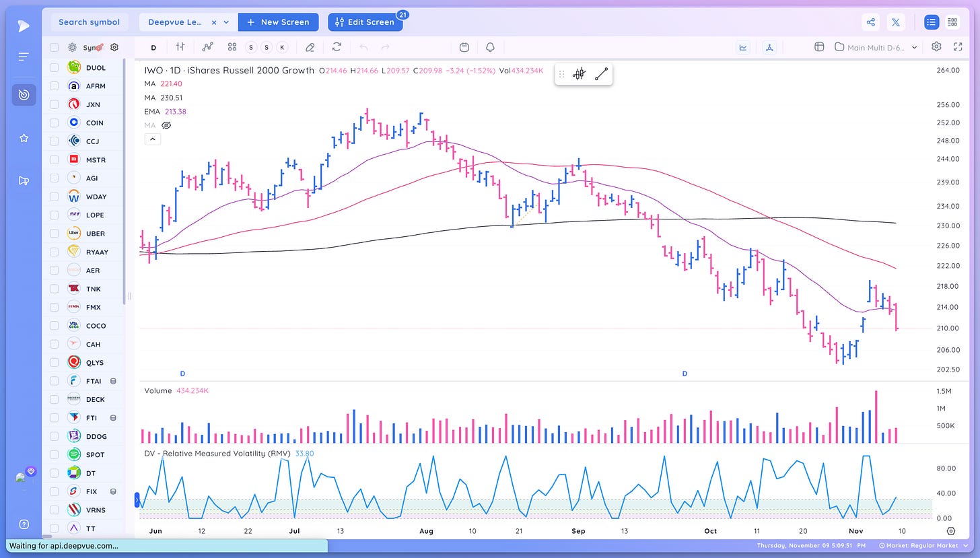This screenshot has width=980, height=558.
Task: Click the three-node network icon
Action: pos(769,47)
